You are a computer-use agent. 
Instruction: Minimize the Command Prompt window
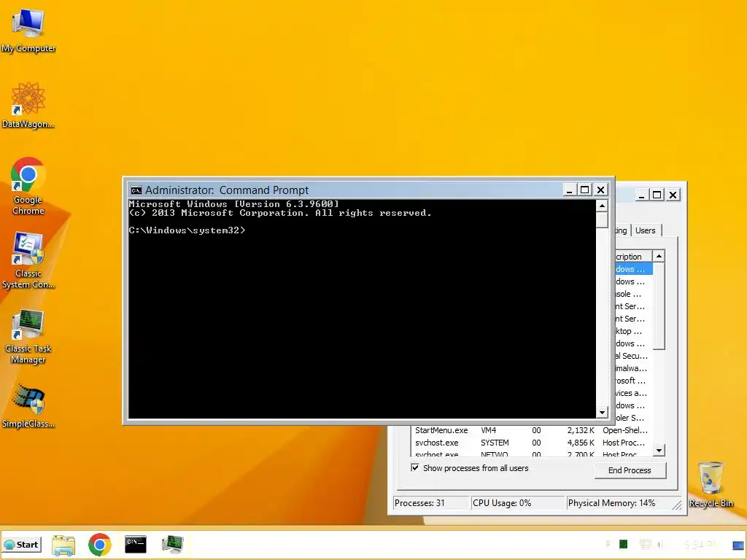pos(569,190)
